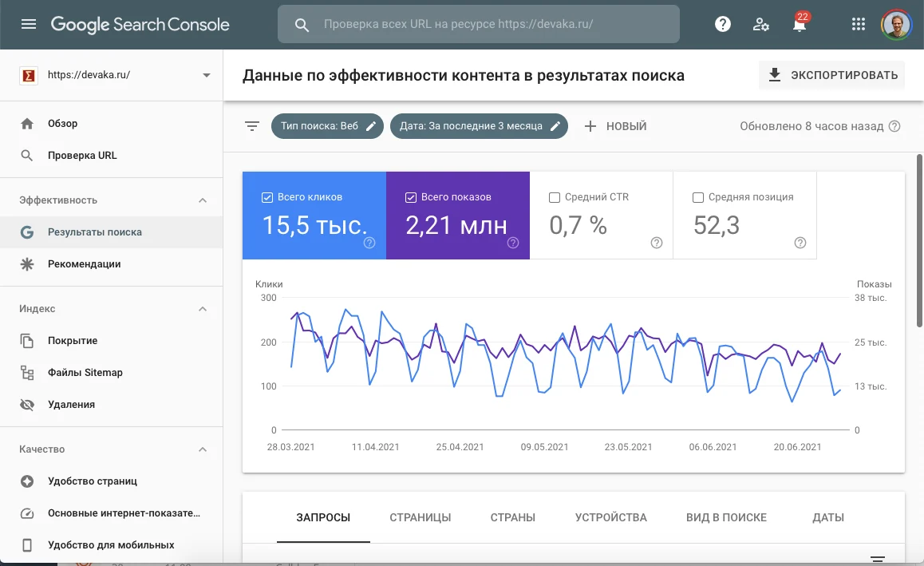The width and height of the screenshot is (924, 566).
Task: Click chart date label 09.05.2021
Action: click(544, 447)
